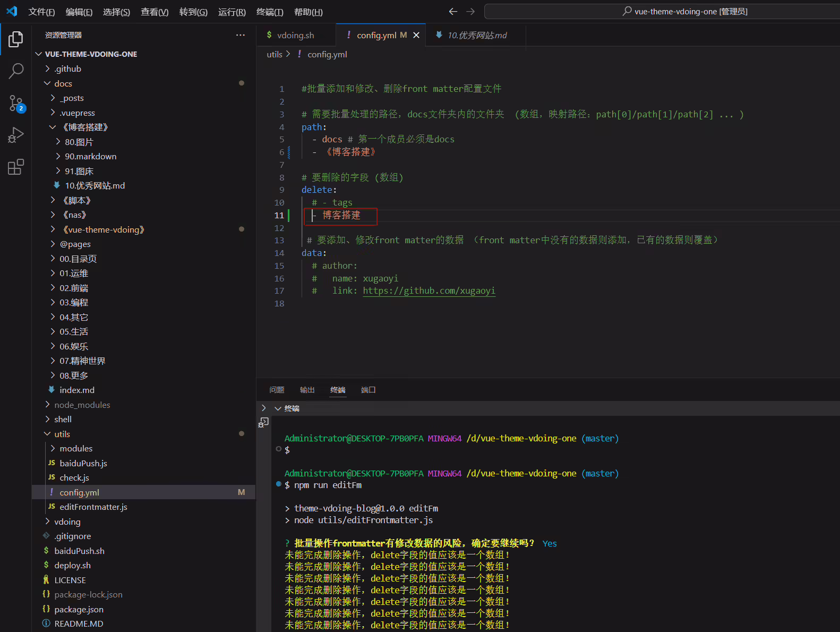Click the vue-theme-vdoing-one command center search

pos(662,11)
